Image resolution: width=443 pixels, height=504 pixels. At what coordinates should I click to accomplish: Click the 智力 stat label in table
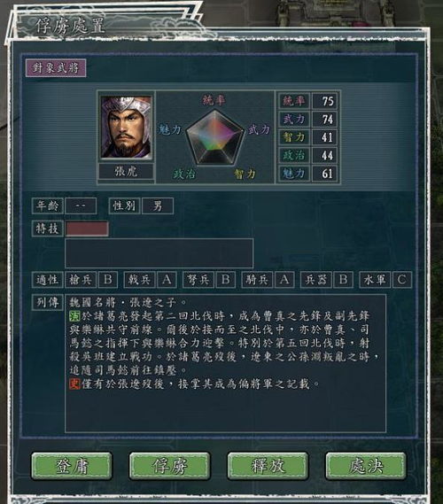tap(294, 137)
